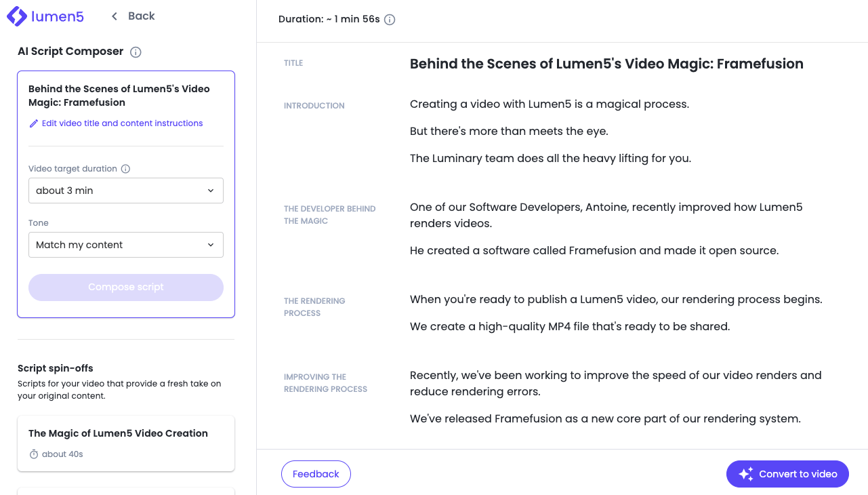Click the paragraph about developer Antoine
The width and height of the screenshot is (868, 495).
pyautogui.click(x=606, y=215)
